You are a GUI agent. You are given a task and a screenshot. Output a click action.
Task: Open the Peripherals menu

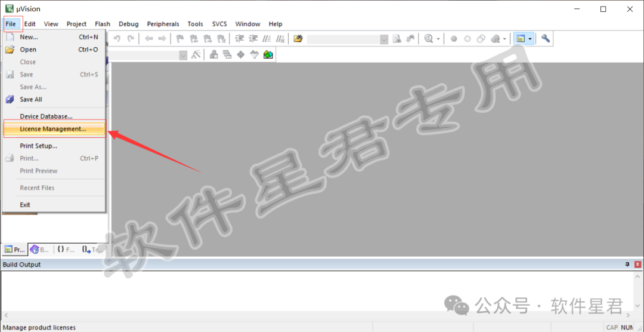(163, 24)
